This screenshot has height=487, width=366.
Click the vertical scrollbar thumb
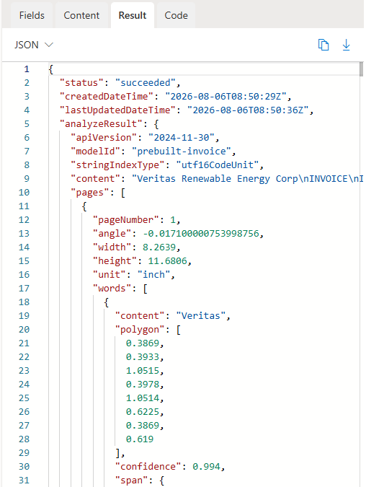tap(361, 69)
